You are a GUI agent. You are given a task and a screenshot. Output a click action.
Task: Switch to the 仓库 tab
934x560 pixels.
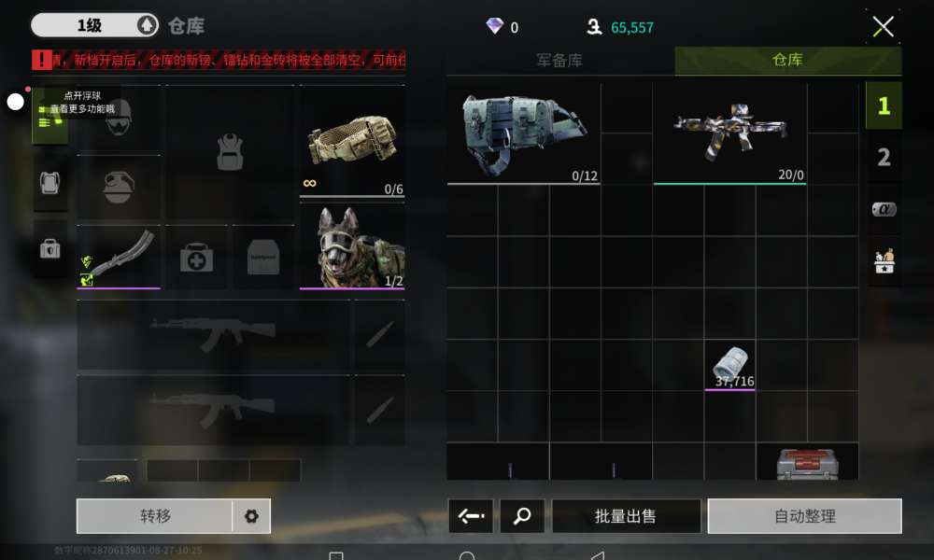787,60
